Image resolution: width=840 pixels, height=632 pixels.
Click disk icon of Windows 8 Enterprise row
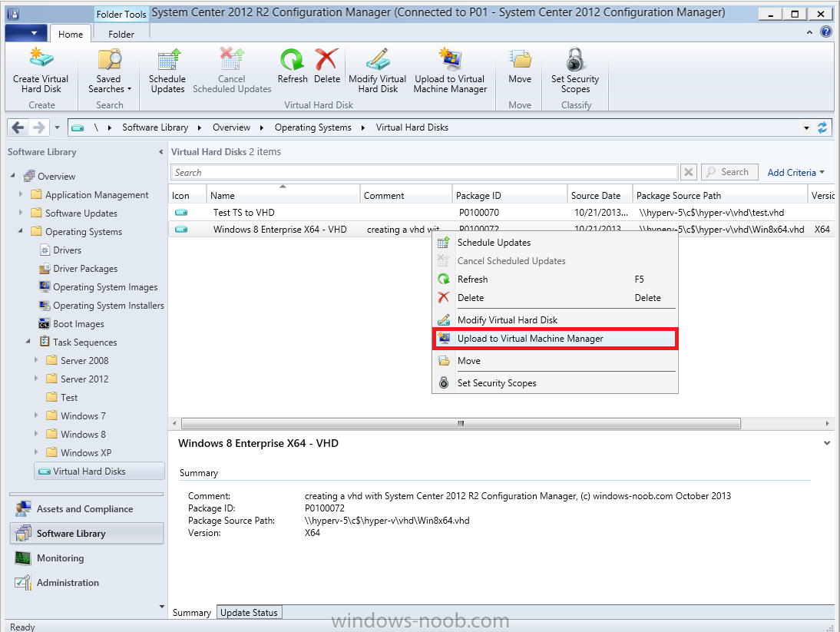[181, 230]
